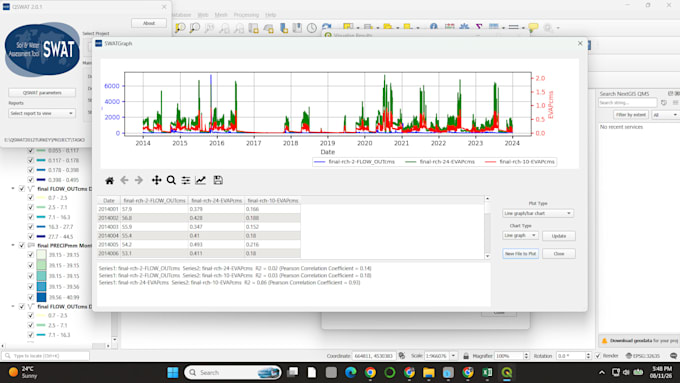
Task: Click the QGIS refresh icon
Action: (x=327, y=27)
